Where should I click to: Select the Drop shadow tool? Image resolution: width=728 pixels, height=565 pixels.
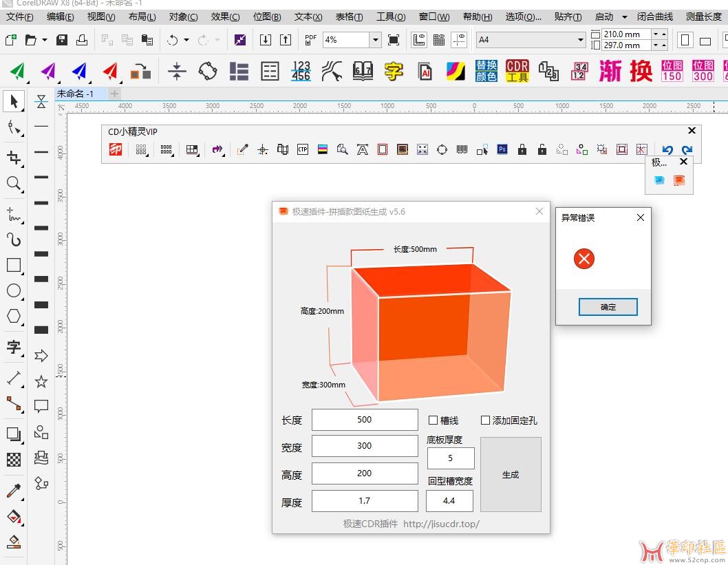coord(14,434)
